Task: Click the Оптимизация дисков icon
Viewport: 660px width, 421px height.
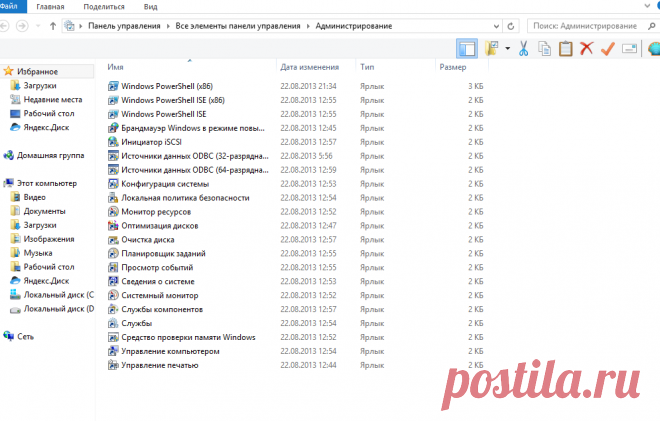Action: 113,226
